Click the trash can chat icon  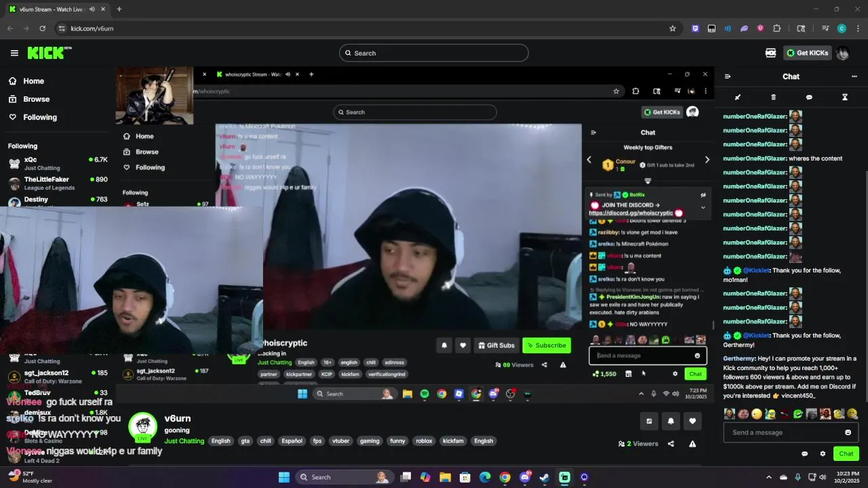[773, 97]
